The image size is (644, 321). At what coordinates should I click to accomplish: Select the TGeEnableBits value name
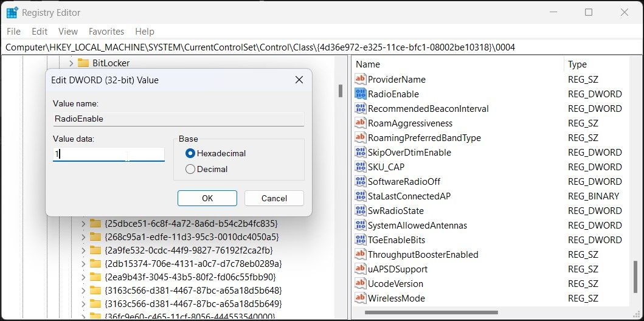pos(396,240)
